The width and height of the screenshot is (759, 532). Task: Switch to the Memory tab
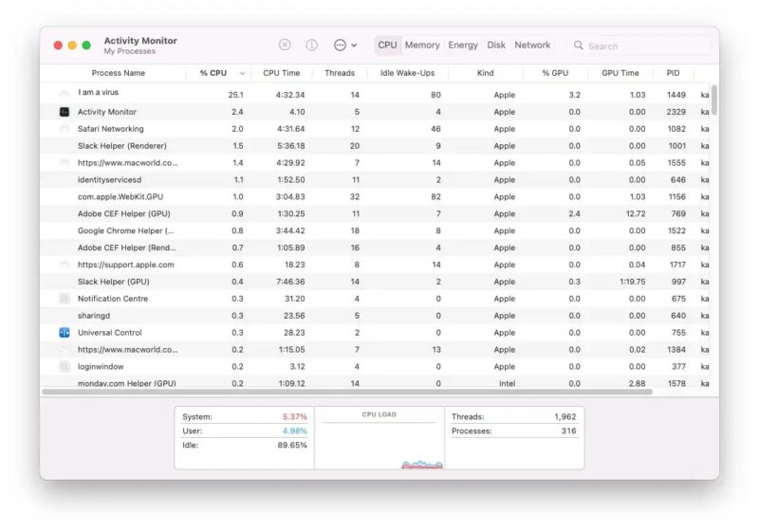(x=422, y=45)
